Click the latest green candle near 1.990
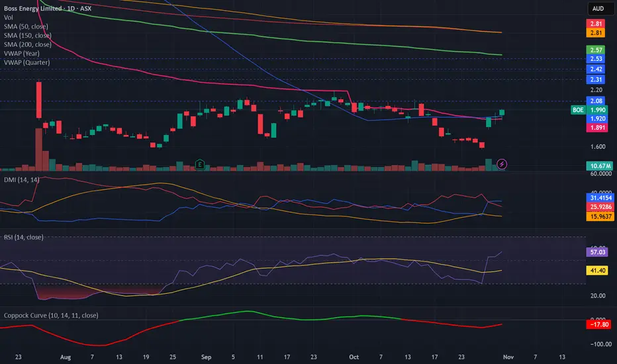The width and height of the screenshot is (617, 364). coord(502,113)
